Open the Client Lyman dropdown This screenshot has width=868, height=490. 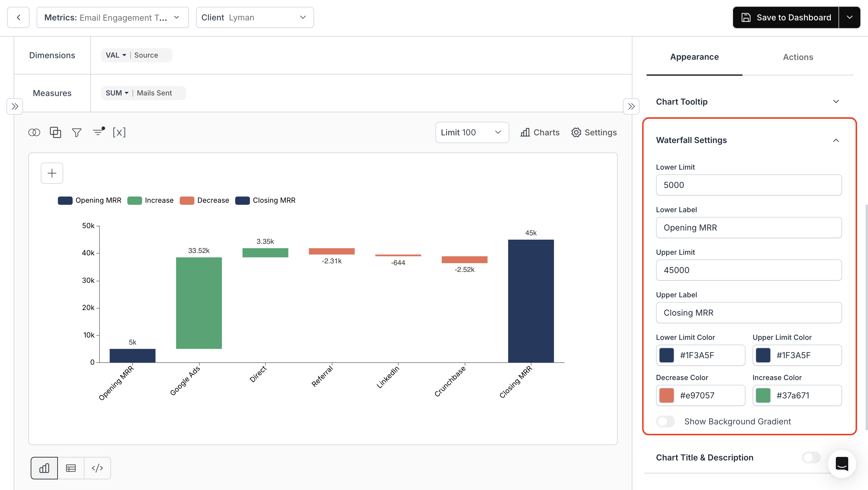point(255,17)
